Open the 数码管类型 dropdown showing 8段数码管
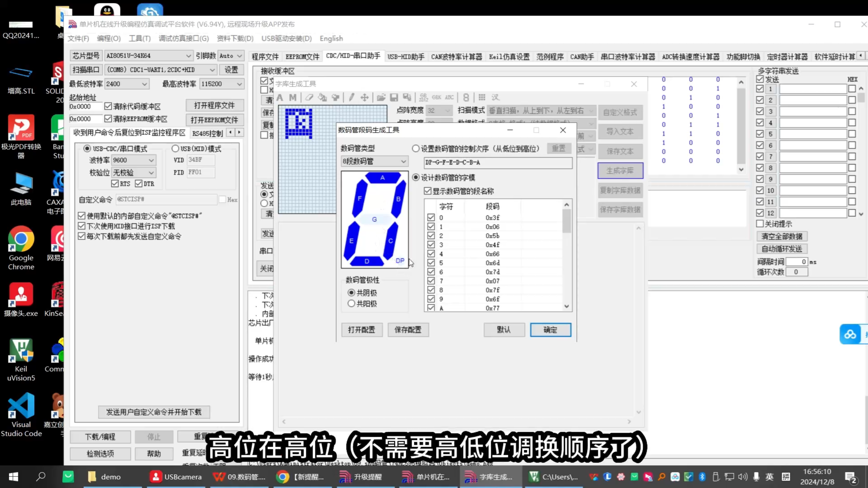This screenshot has width=868, height=488. coord(403,162)
